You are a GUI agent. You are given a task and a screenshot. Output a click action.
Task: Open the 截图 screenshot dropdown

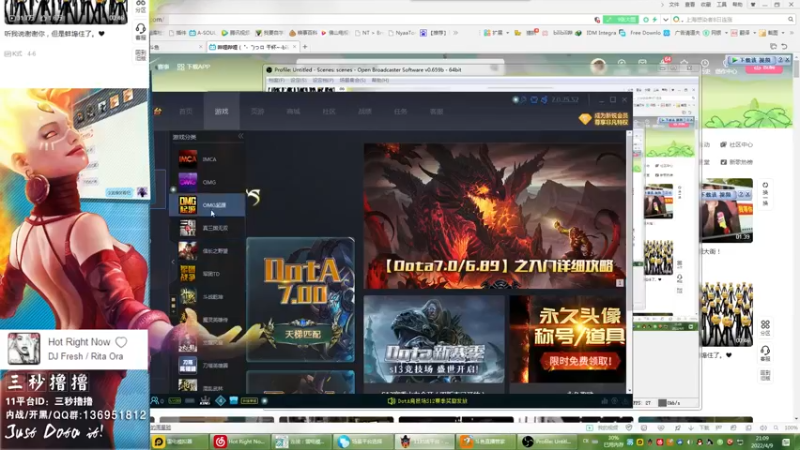pos(773,33)
